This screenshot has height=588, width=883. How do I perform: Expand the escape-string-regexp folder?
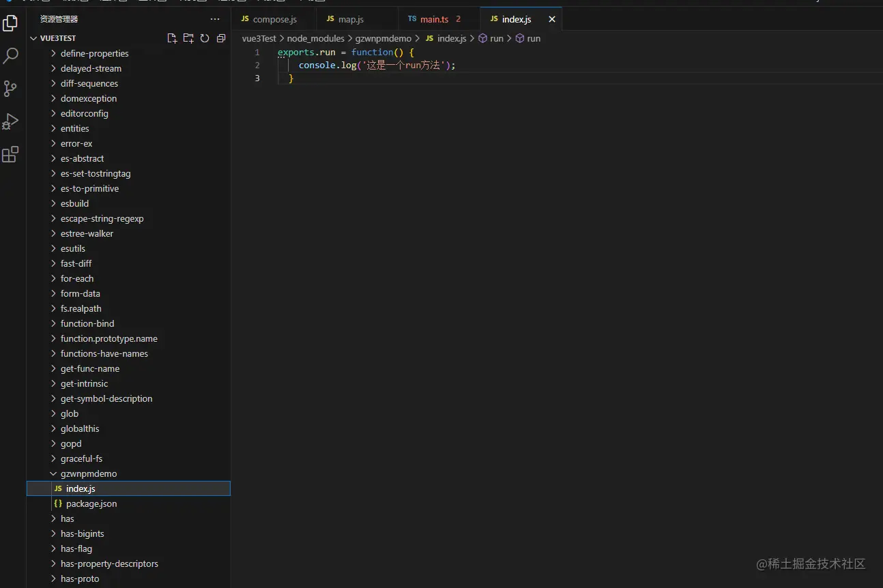128,218
